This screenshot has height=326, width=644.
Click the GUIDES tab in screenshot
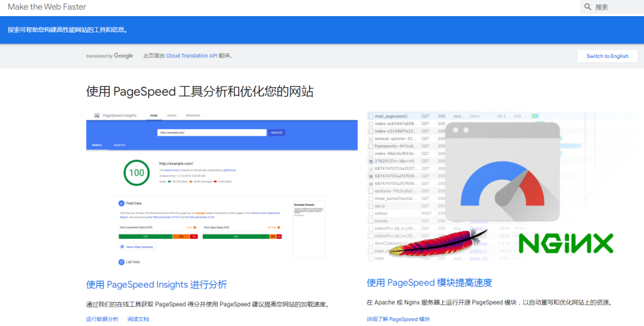pyautogui.click(x=172, y=115)
